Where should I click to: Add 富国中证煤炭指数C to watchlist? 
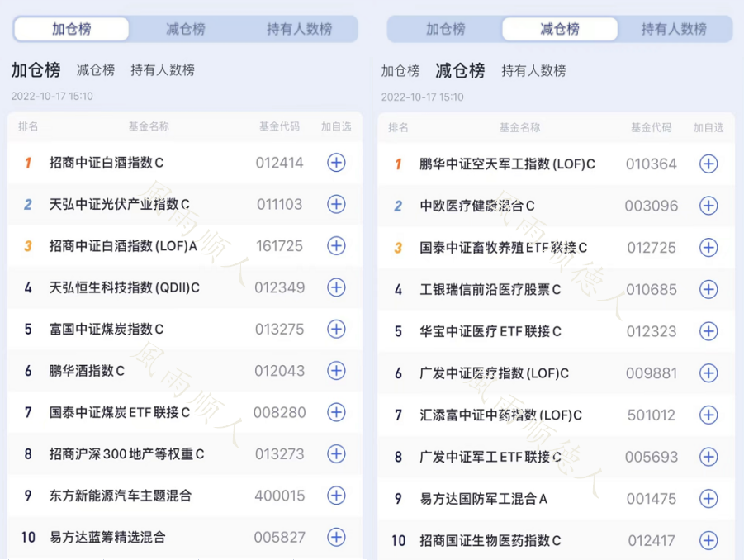pos(336,329)
